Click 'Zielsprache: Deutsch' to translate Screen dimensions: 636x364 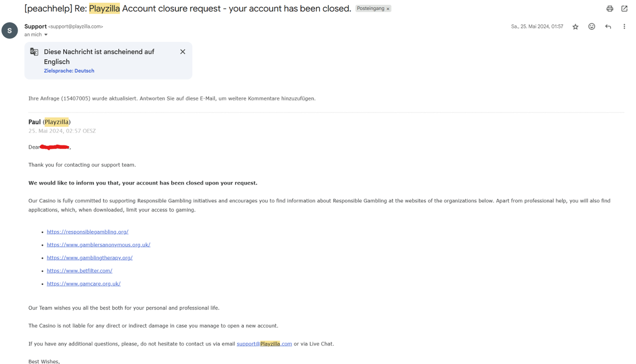pyautogui.click(x=69, y=71)
